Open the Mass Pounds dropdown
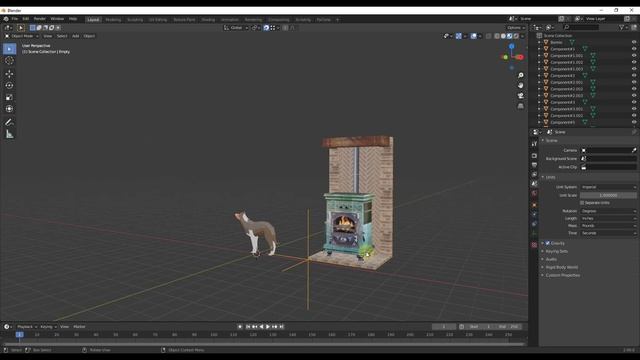This screenshot has width=640, height=360. coord(608,226)
